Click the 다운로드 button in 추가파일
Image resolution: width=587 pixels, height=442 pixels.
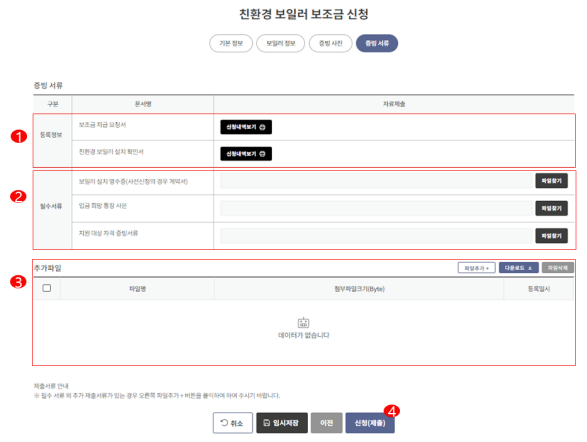pyautogui.click(x=518, y=268)
